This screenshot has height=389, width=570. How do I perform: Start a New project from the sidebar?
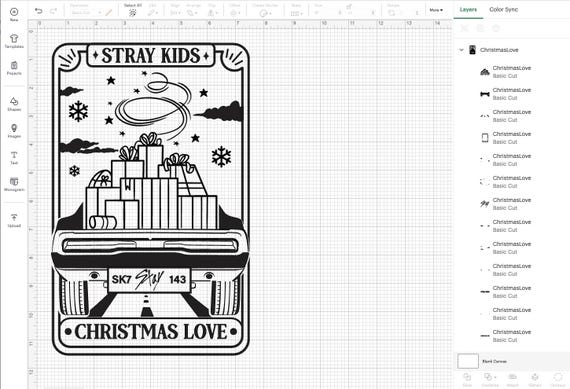(x=14, y=14)
